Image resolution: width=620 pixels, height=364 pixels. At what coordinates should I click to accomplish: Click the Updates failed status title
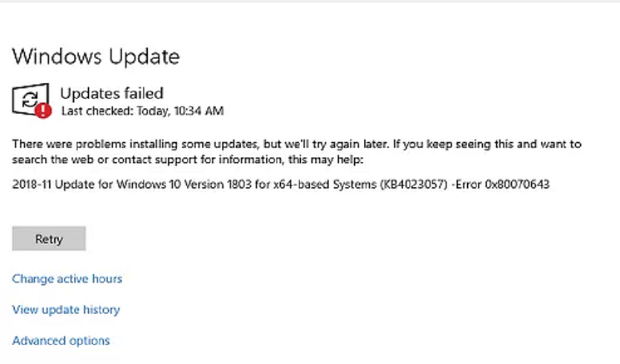click(112, 93)
